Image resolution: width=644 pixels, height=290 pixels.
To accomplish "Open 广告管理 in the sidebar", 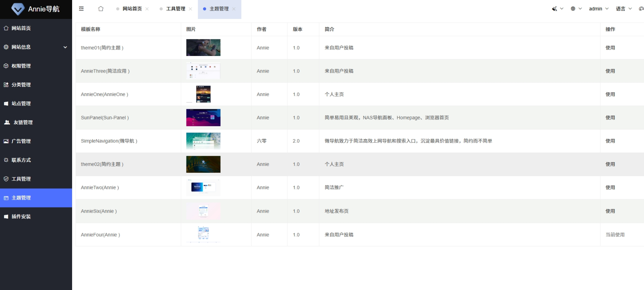I will [x=36, y=141].
